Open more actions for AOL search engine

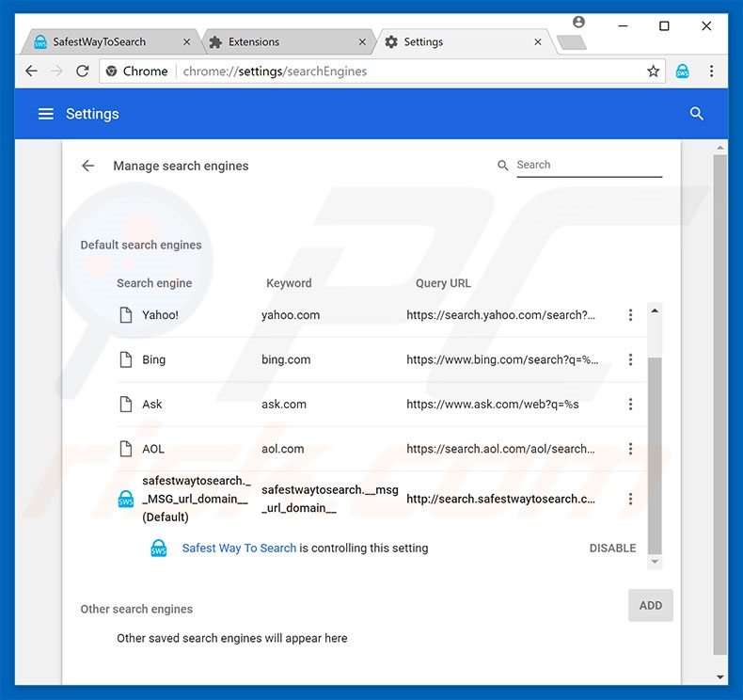pyautogui.click(x=630, y=449)
